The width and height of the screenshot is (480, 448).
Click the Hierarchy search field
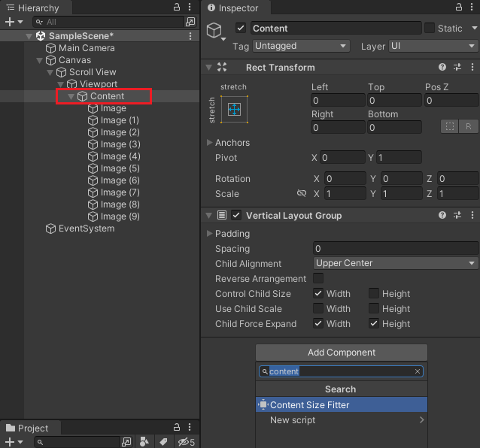tap(108, 22)
